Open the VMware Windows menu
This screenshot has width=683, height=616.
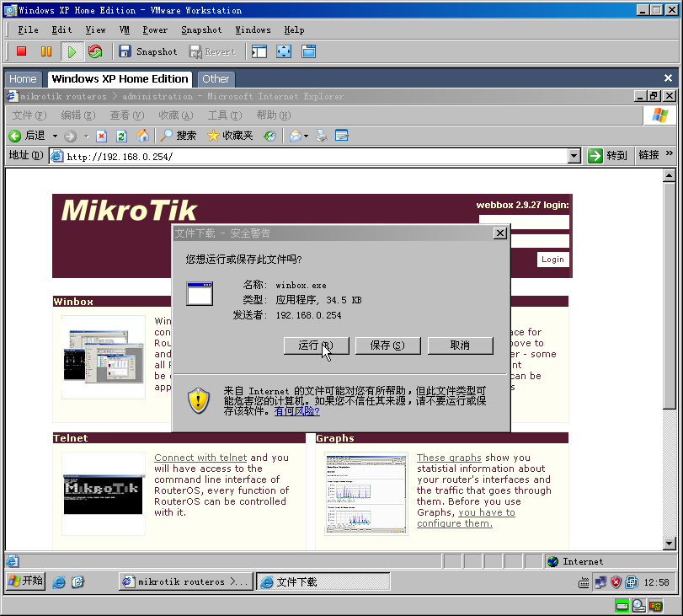point(253,29)
